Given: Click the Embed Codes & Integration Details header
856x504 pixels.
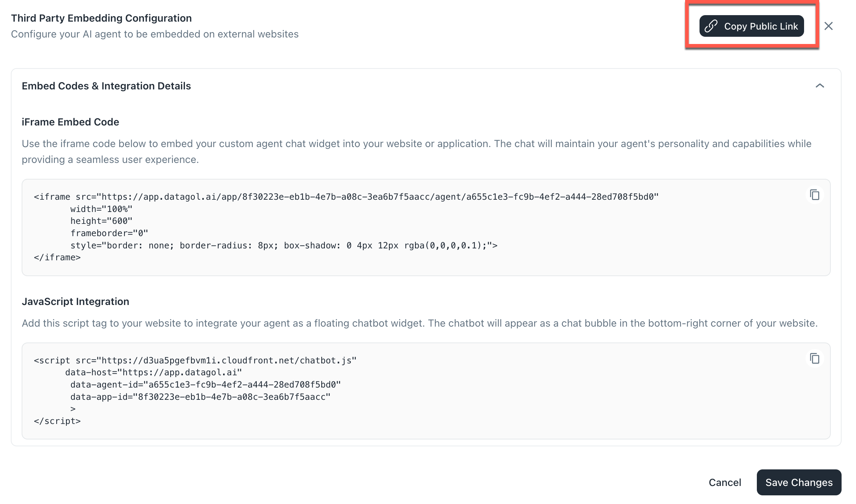Looking at the screenshot, I should pyautogui.click(x=106, y=86).
